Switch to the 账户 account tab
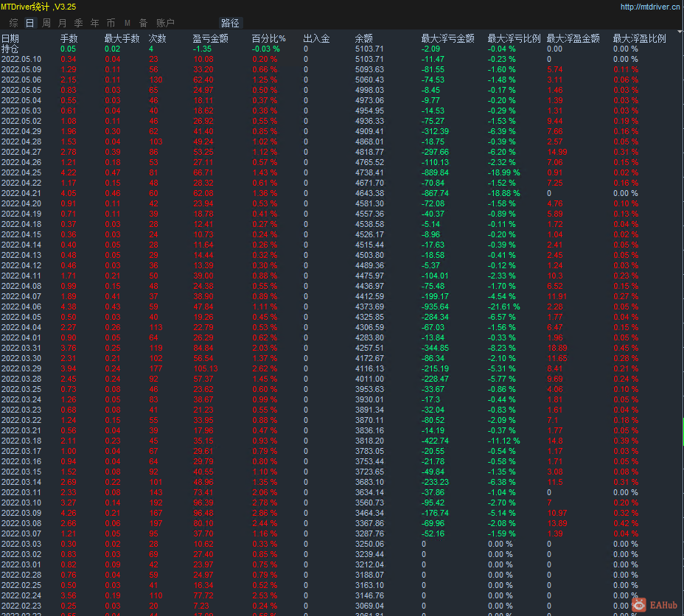684x616 pixels. 165,23
